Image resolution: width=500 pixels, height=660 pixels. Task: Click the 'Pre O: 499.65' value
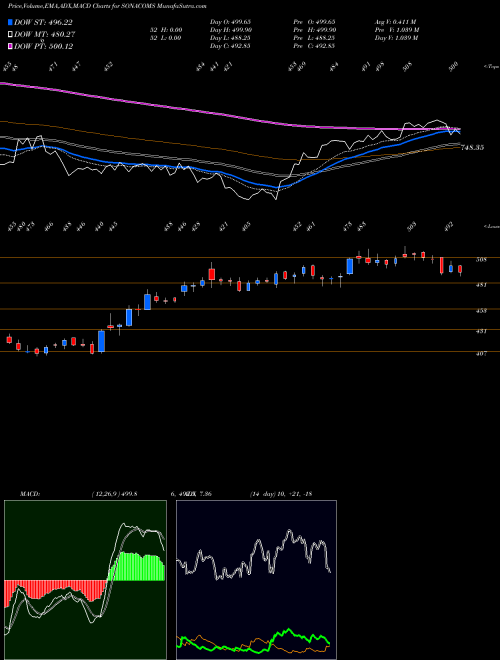click(314, 22)
